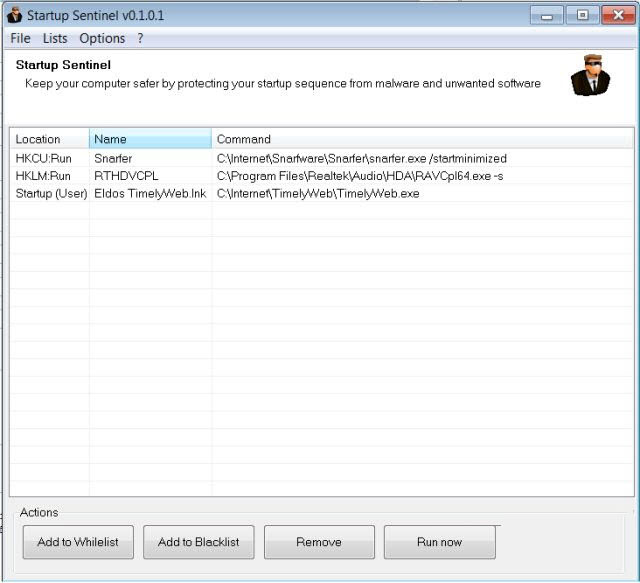Click the Run now button
Screen dimensions: 640x583
440,542
